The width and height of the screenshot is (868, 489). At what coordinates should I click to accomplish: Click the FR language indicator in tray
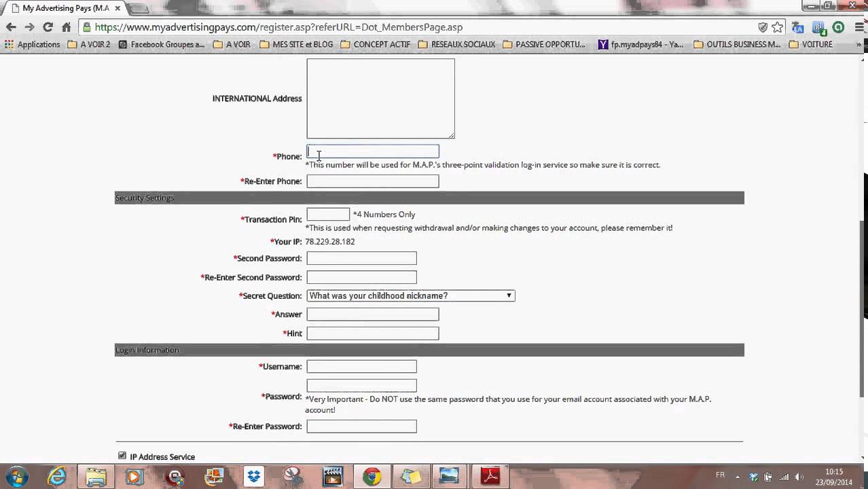pyautogui.click(x=721, y=475)
